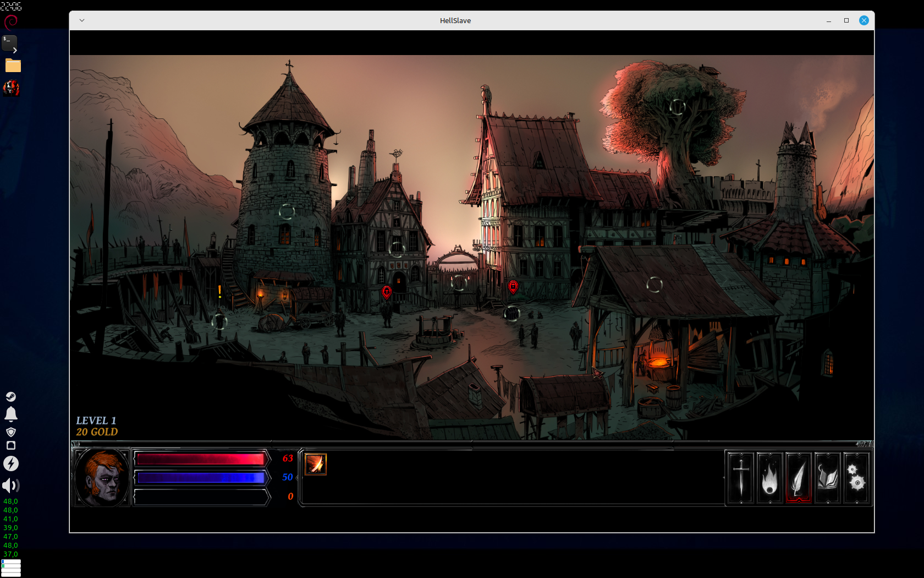924x578 pixels.
Task: Select the red hammer map marker
Action: click(387, 292)
